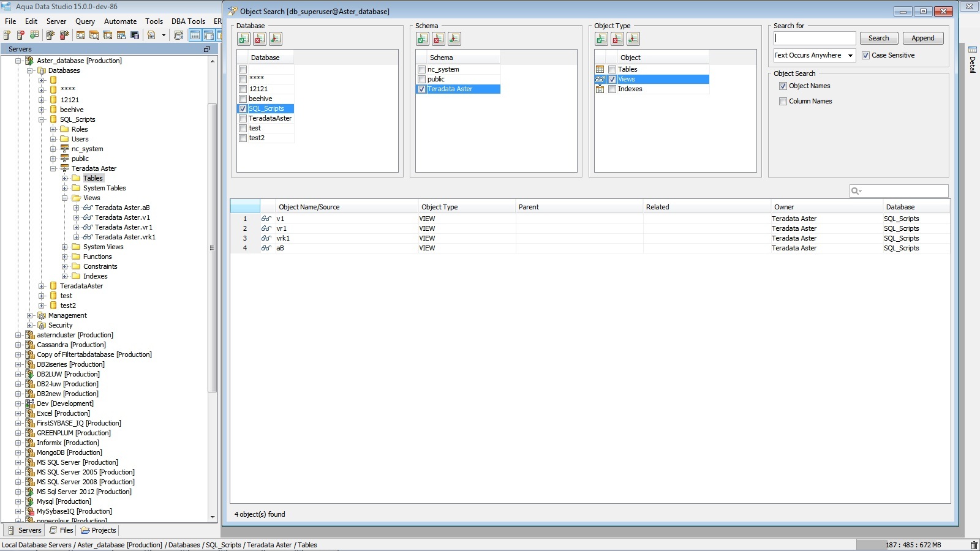This screenshot has width=980, height=551.
Task: Open the small dropdown arrow in the main toolbar
Action: pos(164,35)
